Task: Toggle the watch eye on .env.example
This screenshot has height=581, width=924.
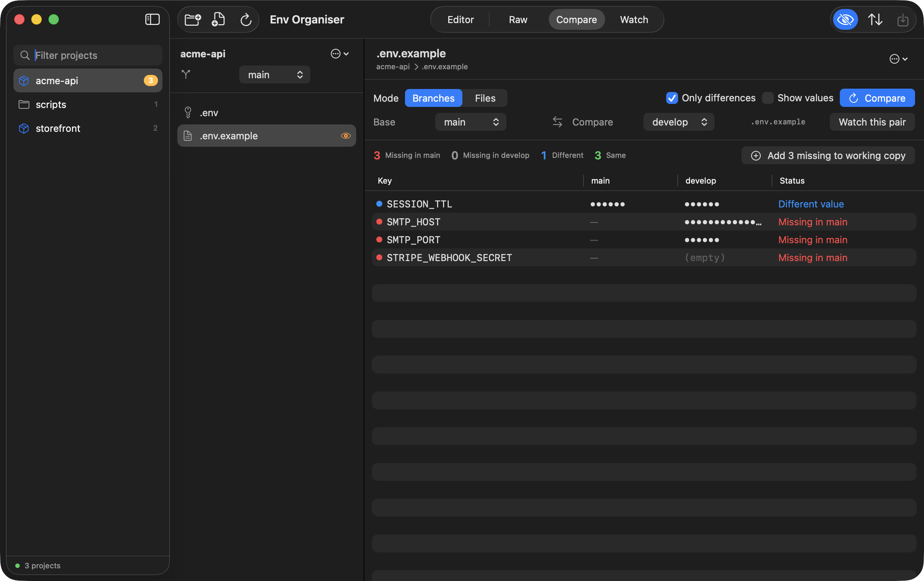Action: click(345, 136)
